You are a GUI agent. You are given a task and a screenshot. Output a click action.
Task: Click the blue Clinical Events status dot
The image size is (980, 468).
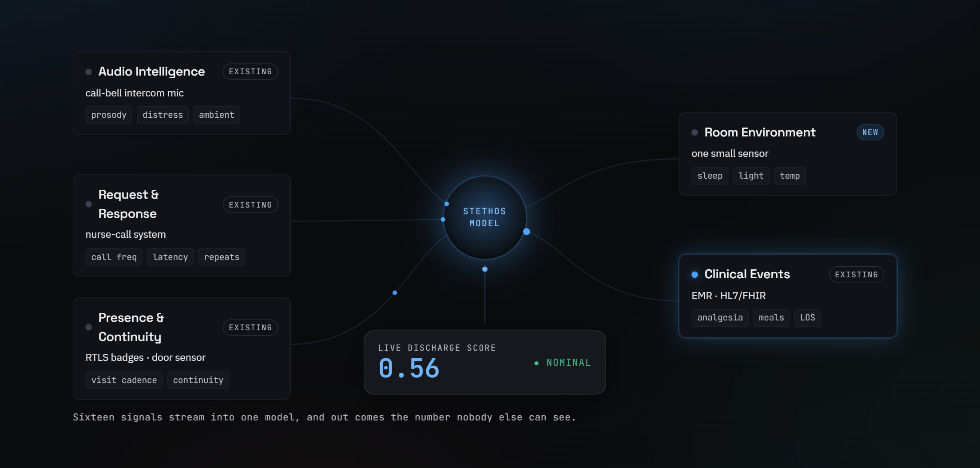click(695, 274)
